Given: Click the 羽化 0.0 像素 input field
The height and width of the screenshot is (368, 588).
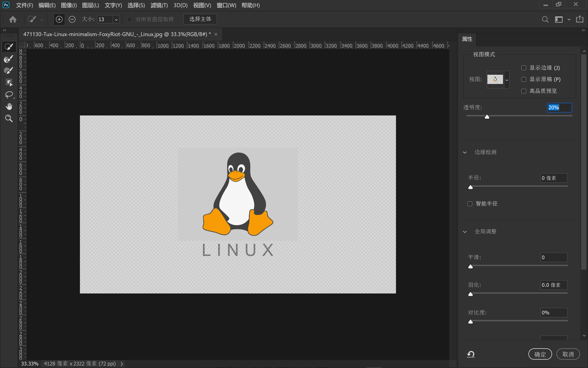Looking at the screenshot, I should pos(554,285).
